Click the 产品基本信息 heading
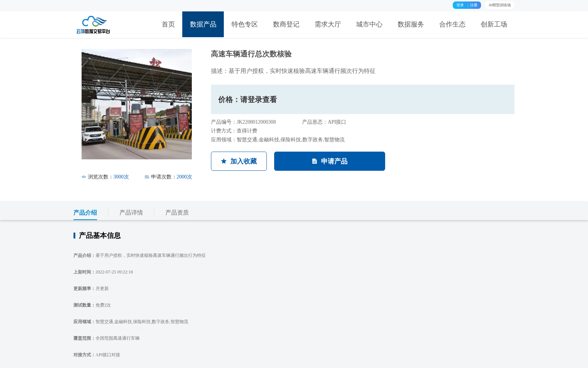Screen dimensions: 588x368 point(100,236)
